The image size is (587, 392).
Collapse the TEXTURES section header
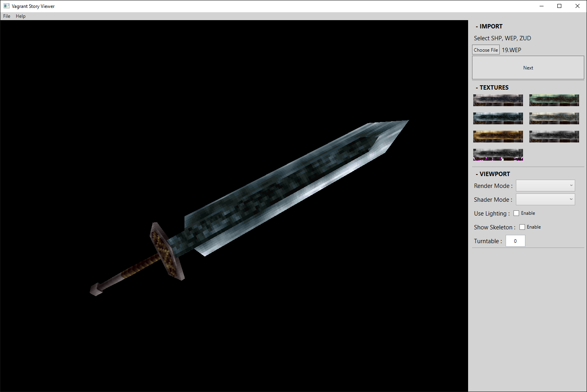492,88
